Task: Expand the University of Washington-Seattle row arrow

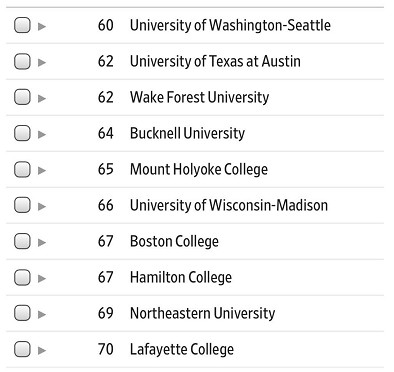Action: 42,26
